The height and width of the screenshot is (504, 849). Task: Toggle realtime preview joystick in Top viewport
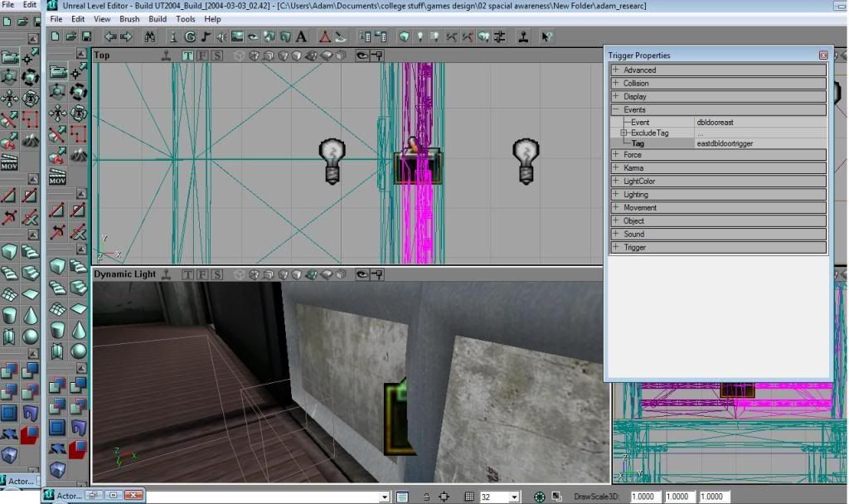(167, 56)
